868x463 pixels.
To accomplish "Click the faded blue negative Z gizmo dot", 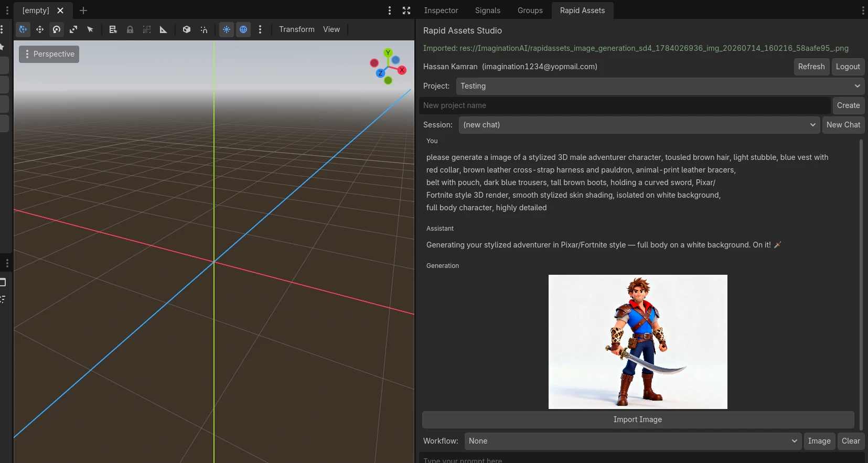I will coord(395,60).
